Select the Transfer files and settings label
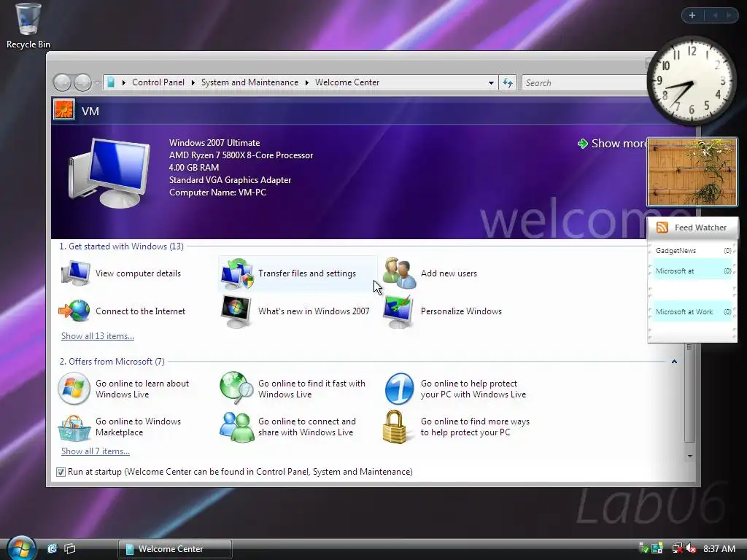Image resolution: width=747 pixels, height=560 pixels. 307,273
